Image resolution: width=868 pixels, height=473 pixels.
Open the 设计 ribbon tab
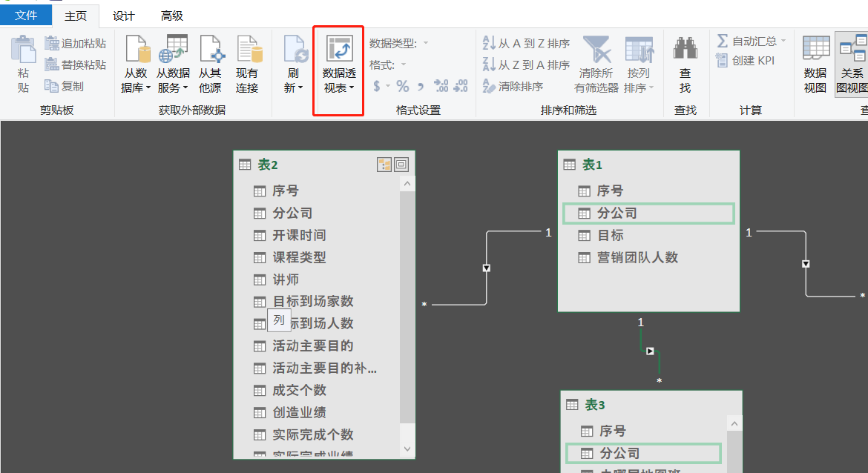(124, 16)
